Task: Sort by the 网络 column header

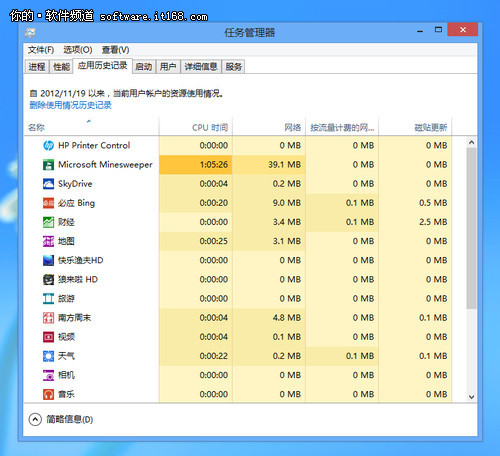Action: click(x=269, y=127)
